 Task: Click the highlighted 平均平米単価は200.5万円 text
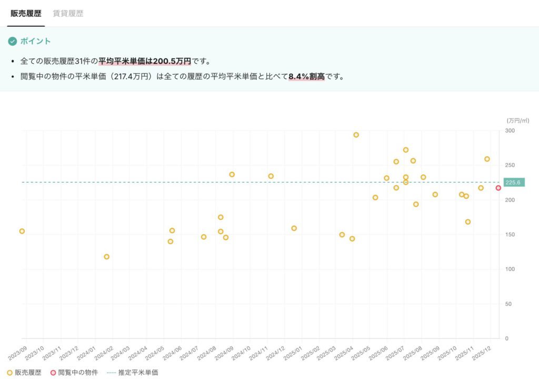pyautogui.click(x=145, y=62)
